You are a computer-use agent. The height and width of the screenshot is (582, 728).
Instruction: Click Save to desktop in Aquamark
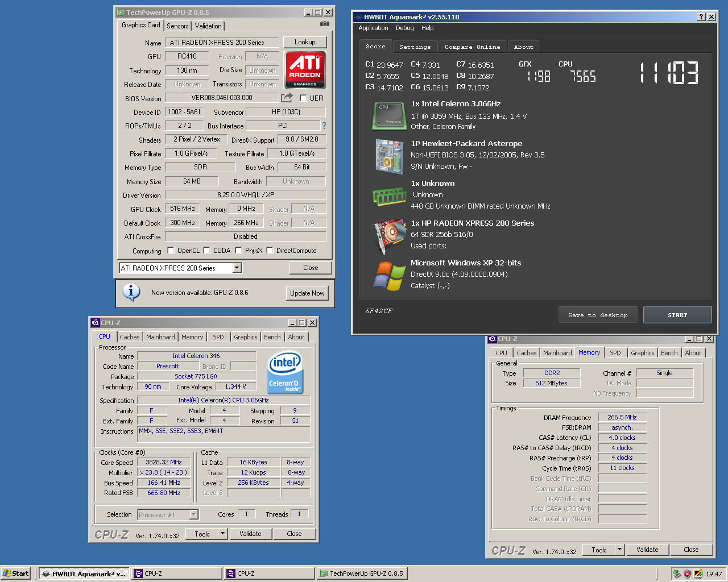pyautogui.click(x=598, y=315)
